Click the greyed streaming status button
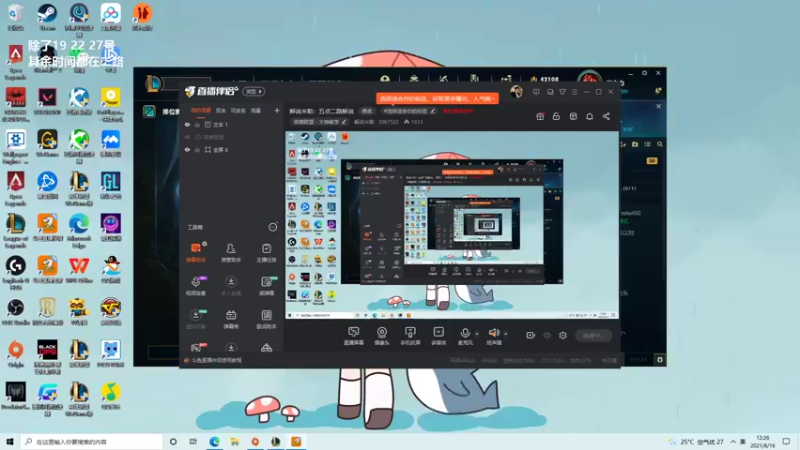The width and height of the screenshot is (800, 450). click(593, 335)
